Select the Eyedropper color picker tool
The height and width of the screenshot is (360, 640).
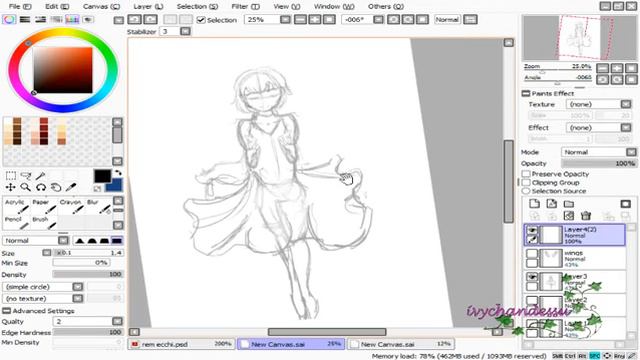[71, 187]
